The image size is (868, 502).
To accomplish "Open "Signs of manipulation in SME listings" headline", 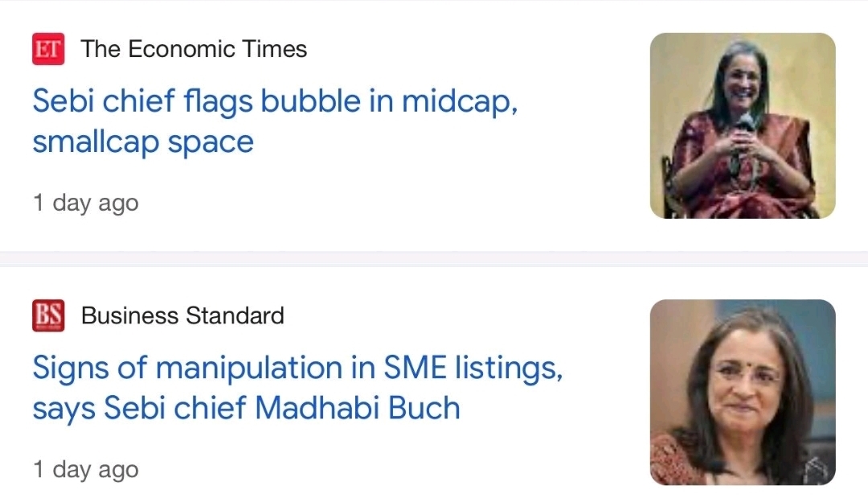I will tap(296, 368).
